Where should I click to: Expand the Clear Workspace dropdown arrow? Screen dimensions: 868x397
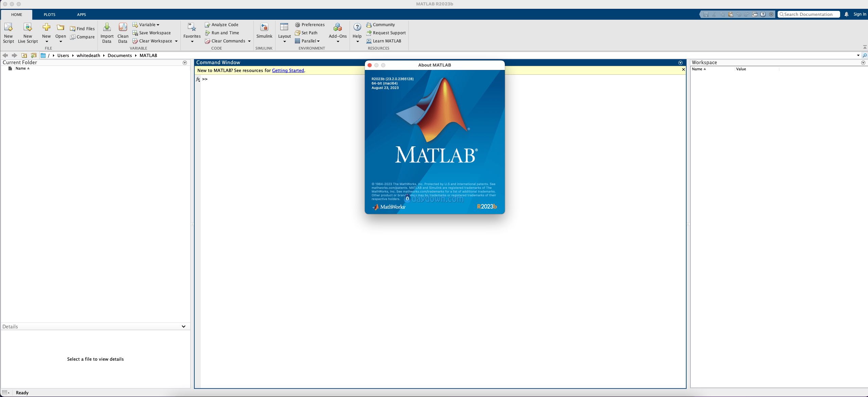[x=176, y=41]
